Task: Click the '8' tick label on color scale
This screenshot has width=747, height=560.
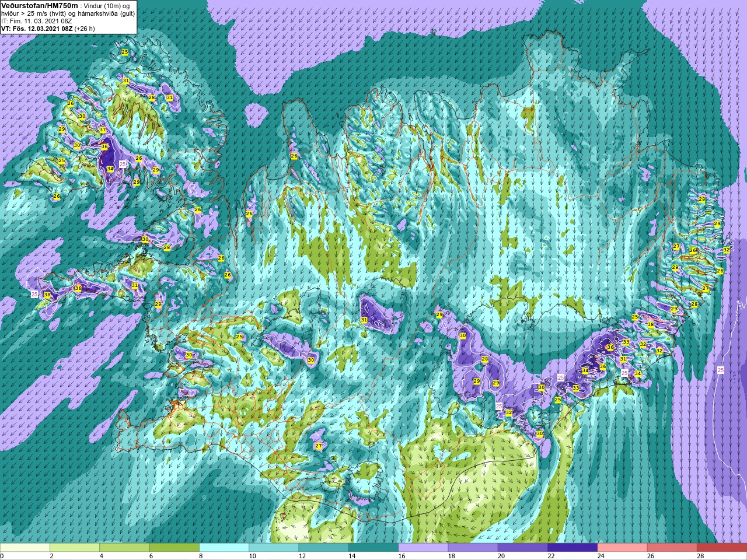Action: [x=201, y=556]
